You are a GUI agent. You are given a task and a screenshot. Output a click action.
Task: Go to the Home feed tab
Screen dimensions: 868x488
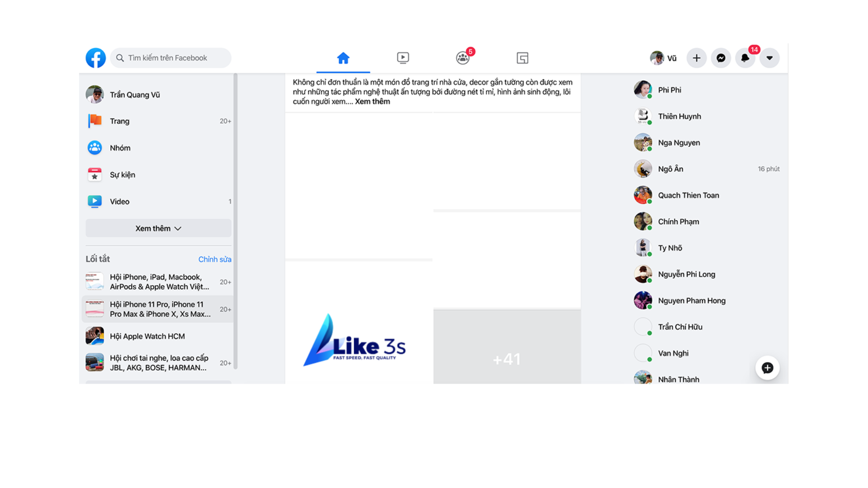tap(343, 58)
